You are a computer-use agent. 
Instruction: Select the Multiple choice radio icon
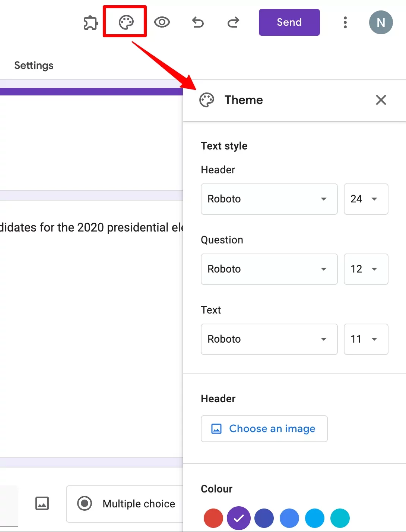[85, 503]
